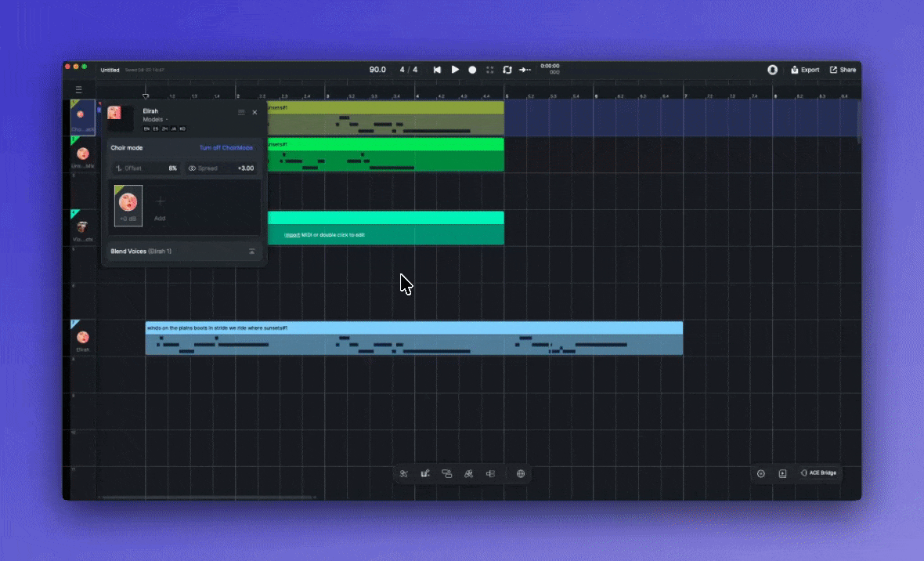
Task: Open the Elirah panel options menu
Action: [x=241, y=113]
